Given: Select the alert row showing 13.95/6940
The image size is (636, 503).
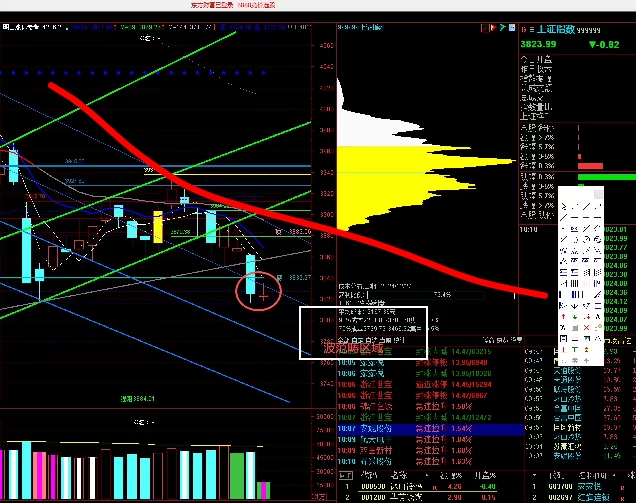Looking at the screenshot, I should tap(428, 362).
